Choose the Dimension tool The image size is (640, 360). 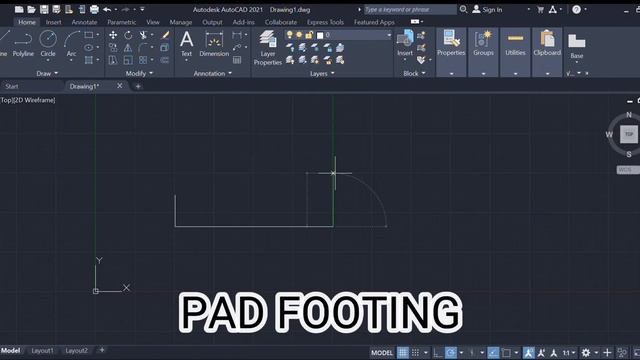[x=214, y=44]
